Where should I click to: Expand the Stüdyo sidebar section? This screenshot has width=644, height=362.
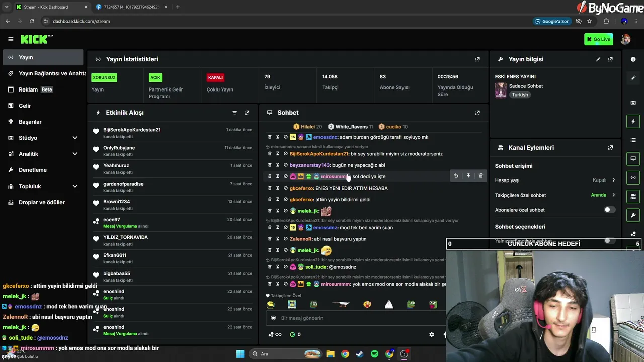click(75, 138)
